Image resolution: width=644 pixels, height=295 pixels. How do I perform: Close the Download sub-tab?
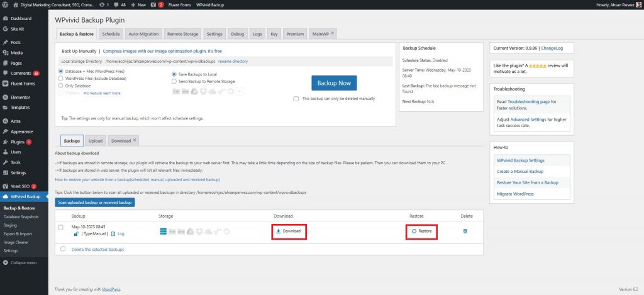(x=135, y=140)
